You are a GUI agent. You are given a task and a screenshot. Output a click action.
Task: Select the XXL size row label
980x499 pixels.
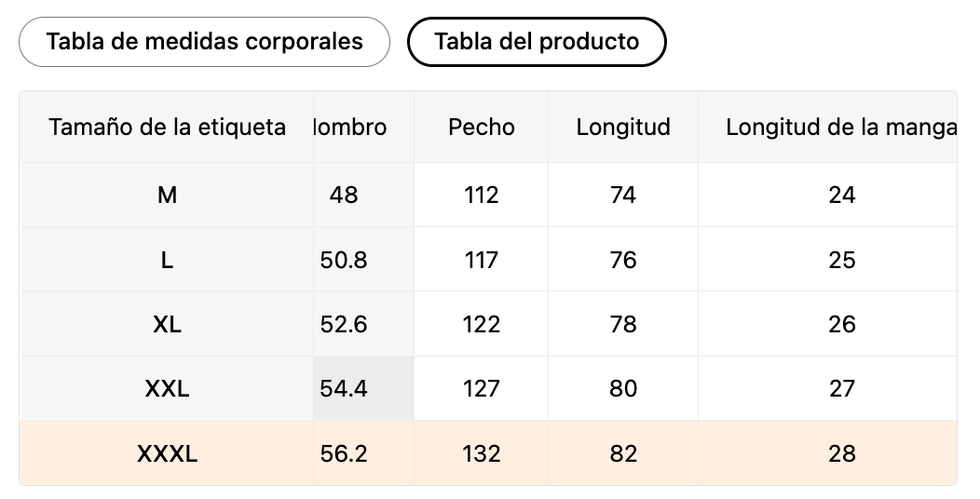click(167, 388)
